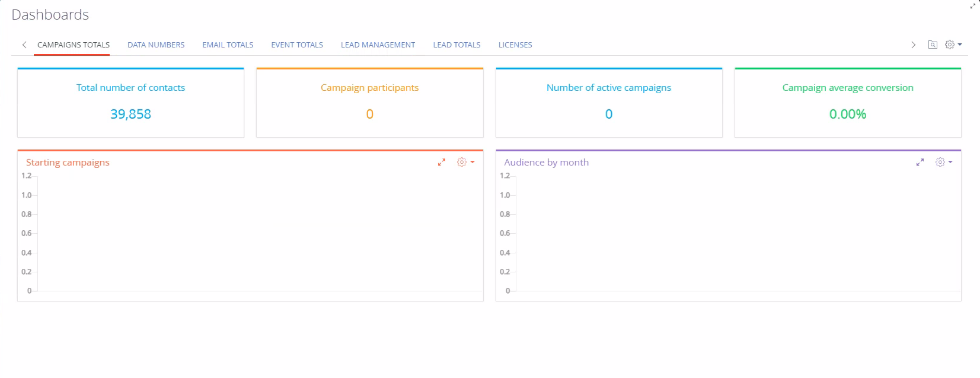Open Audience by month gear settings
The width and height of the screenshot is (980, 378).
940,162
